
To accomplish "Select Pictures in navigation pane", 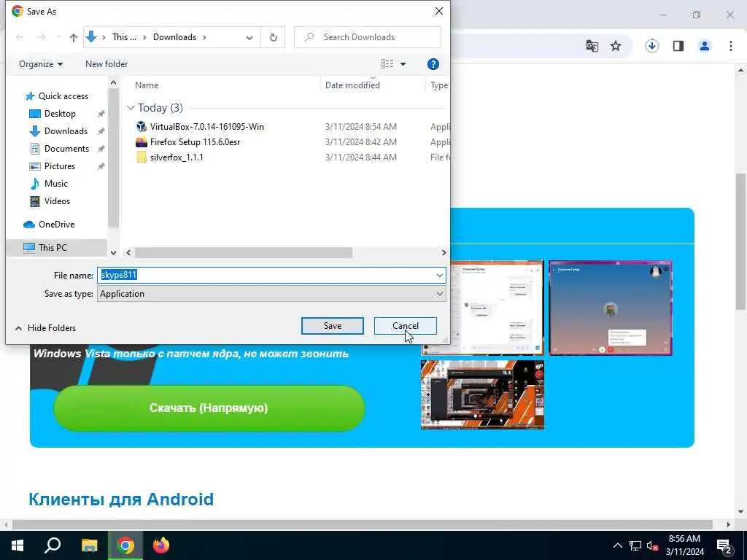I will [x=53, y=166].
